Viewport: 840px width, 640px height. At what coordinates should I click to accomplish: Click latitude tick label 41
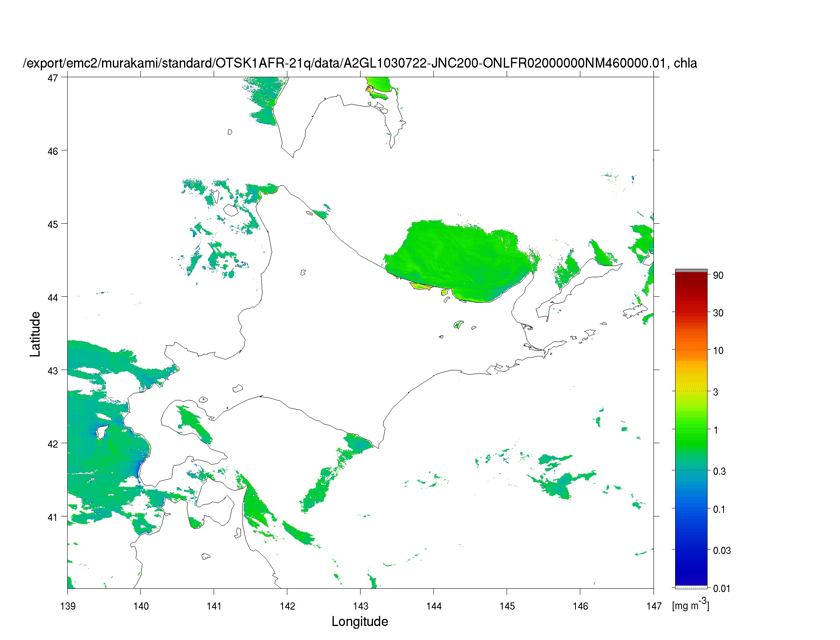tap(52, 517)
